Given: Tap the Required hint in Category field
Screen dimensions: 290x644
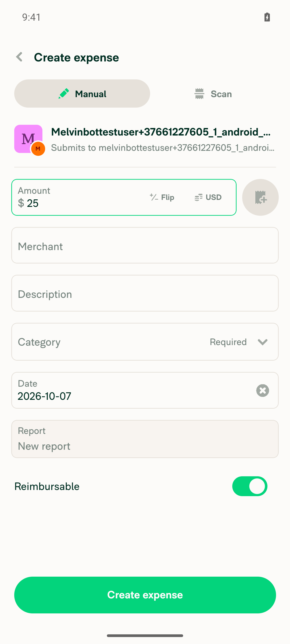Looking at the screenshot, I should coord(228,342).
